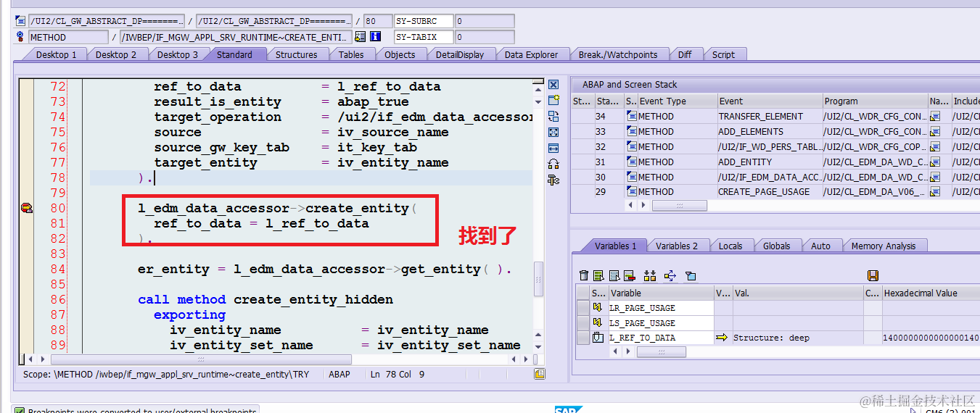Click the code editor horizontal scrollbar
Viewport: 980px width, 413px height.
(x=201, y=359)
